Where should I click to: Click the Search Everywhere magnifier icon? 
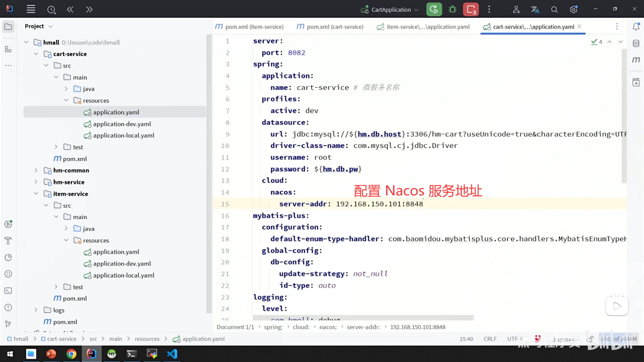(554, 9)
